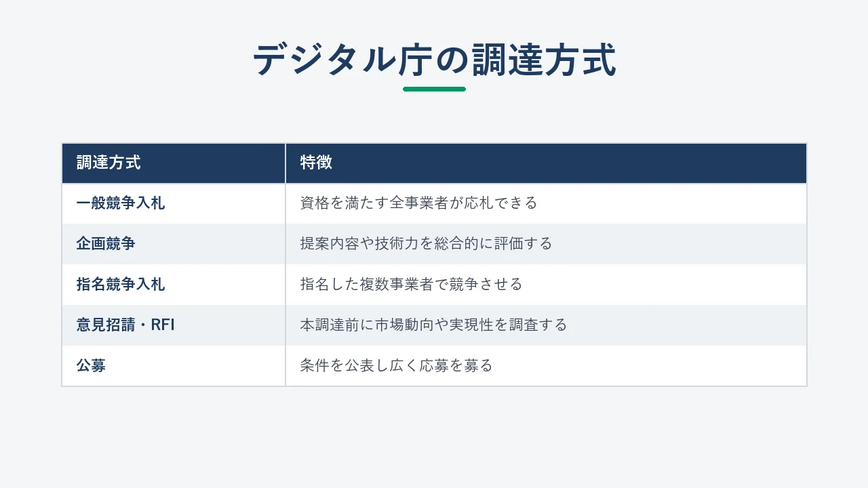Click the word 評価する in the 企画競争 row
Image resolution: width=868 pixels, height=488 pixels.
pos(523,244)
